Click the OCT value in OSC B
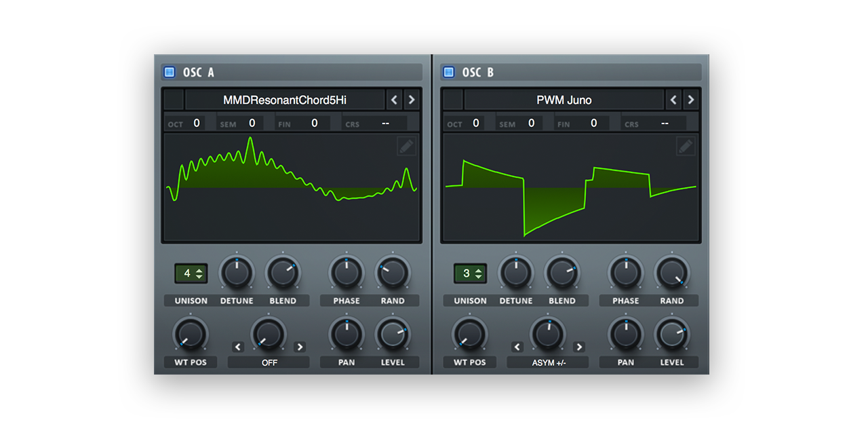The height and width of the screenshot is (435, 868). [x=475, y=123]
